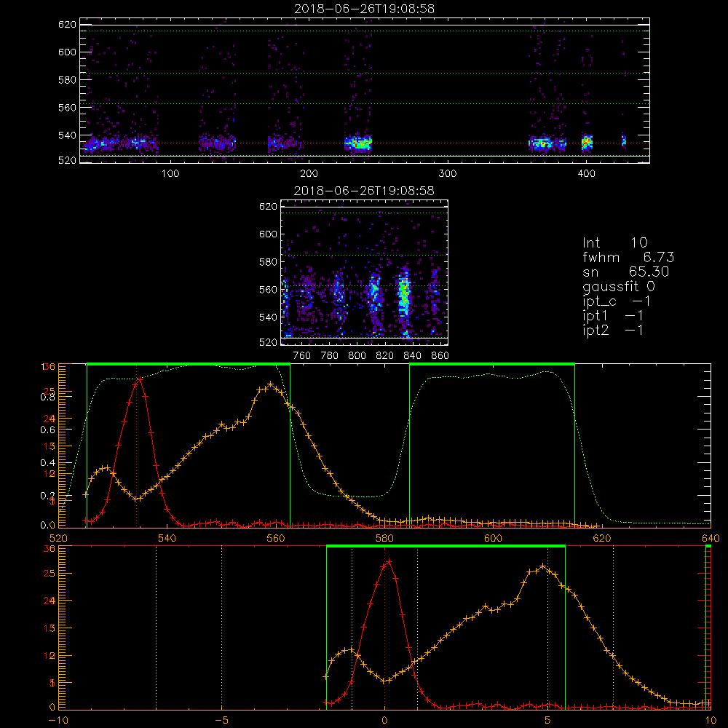Click x-axis label 400 of top spectrogram
This screenshot has width=728, height=728.
[586, 174]
